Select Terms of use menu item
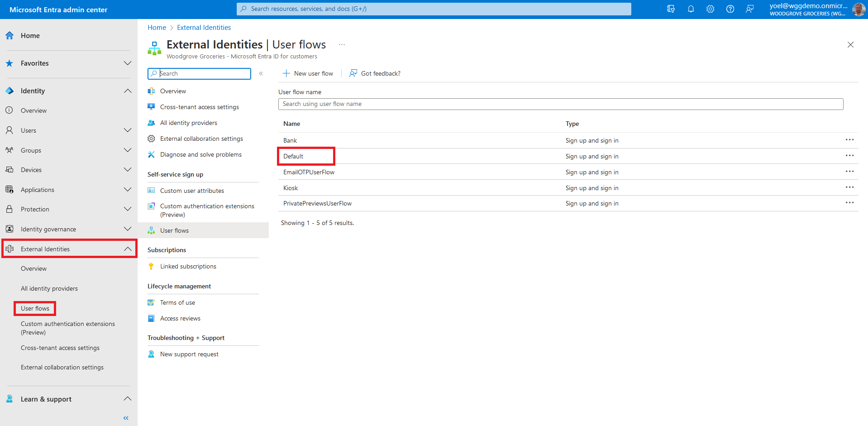This screenshot has width=868, height=426. (177, 302)
